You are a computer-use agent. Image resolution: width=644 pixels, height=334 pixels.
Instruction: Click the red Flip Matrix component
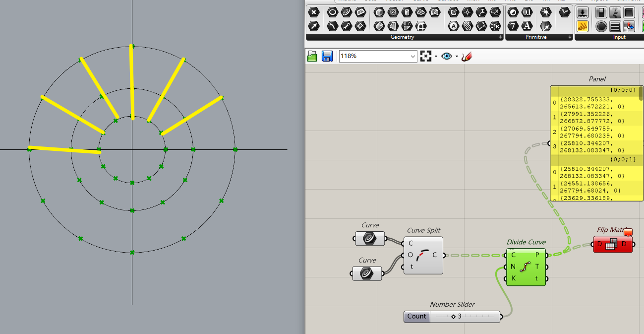[612, 244]
